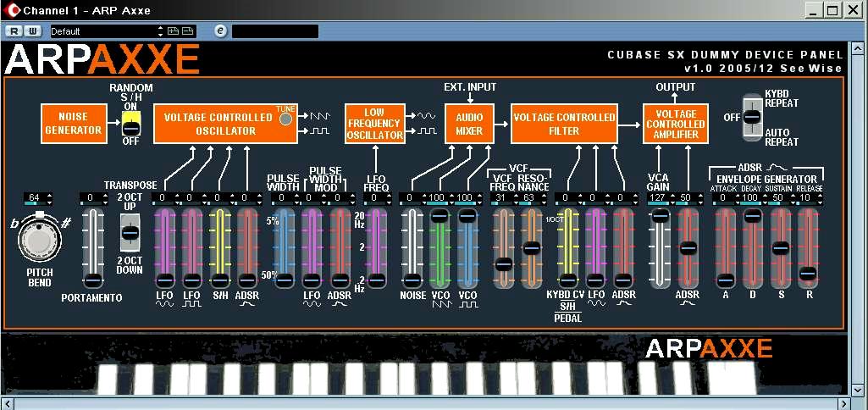The image size is (868, 410).
Task: Click the blue VCO square mixer slider handle
Action: [x=467, y=216]
